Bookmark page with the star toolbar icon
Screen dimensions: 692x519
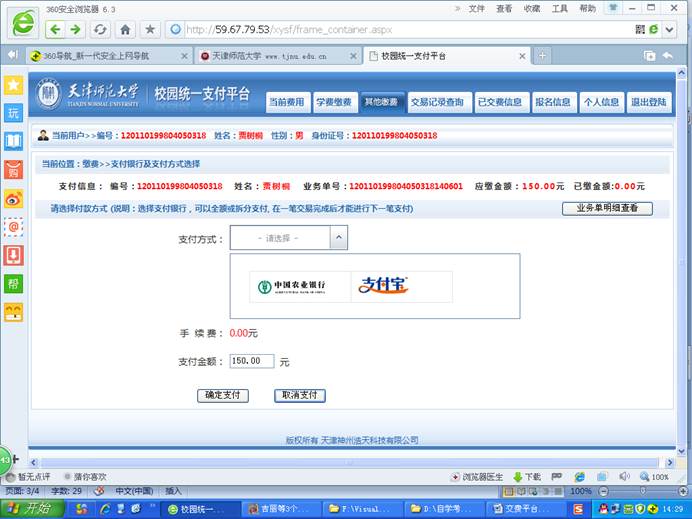[150, 30]
